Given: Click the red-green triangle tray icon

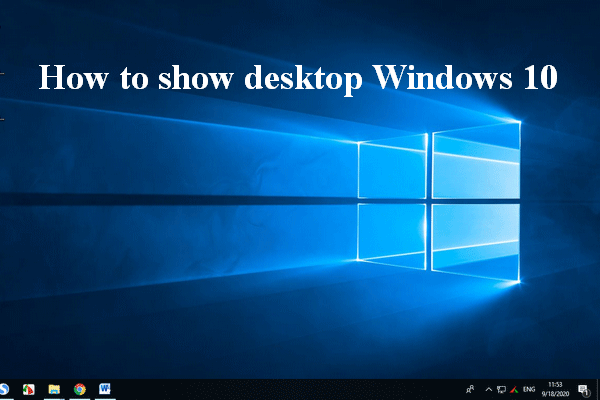Looking at the screenshot, I should pyautogui.click(x=514, y=390).
